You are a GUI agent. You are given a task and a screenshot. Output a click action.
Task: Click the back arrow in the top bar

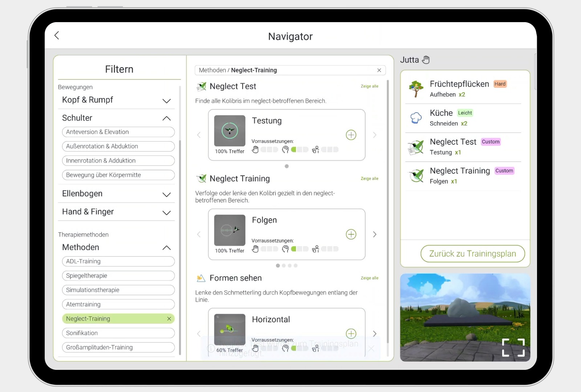(x=57, y=35)
